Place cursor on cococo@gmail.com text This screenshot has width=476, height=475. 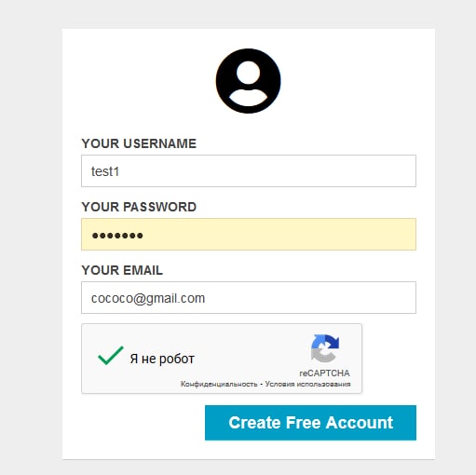click(148, 298)
